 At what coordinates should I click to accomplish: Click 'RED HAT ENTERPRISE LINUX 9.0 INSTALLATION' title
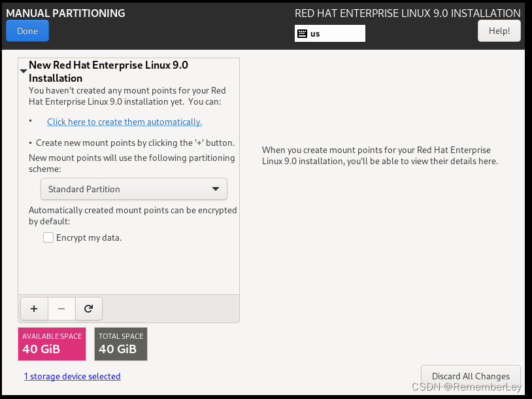(x=407, y=13)
